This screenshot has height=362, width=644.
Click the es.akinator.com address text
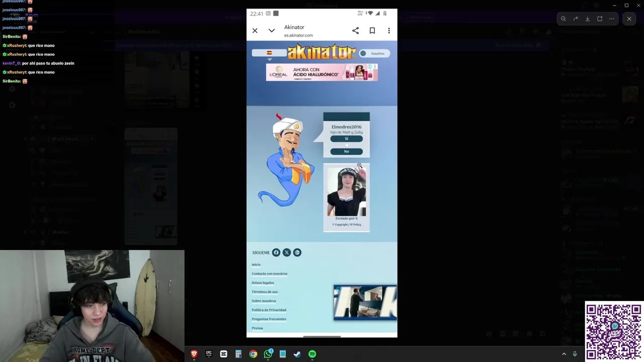click(298, 35)
